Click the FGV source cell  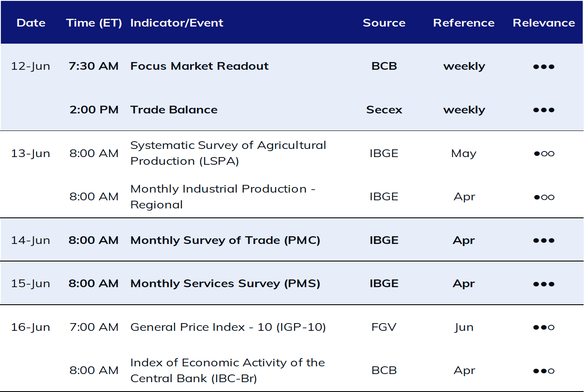pos(384,327)
